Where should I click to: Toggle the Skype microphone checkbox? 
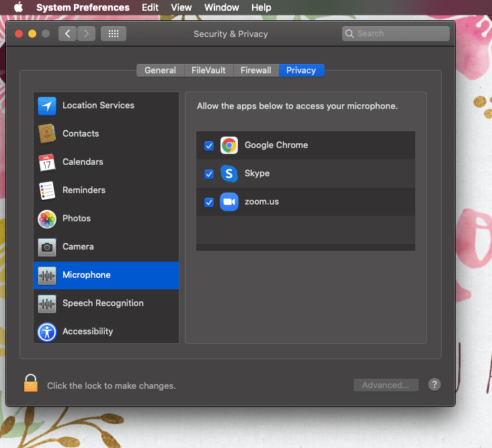click(209, 174)
